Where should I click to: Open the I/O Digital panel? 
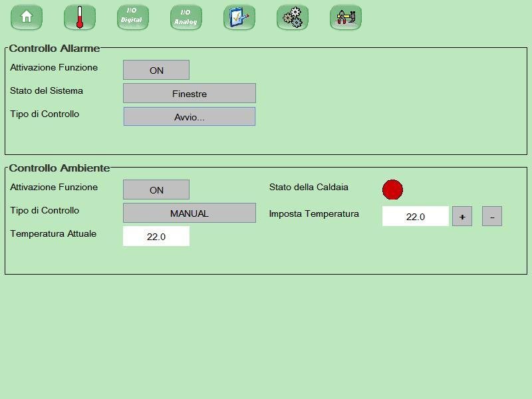pyautogui.click(x=132, y=17)
